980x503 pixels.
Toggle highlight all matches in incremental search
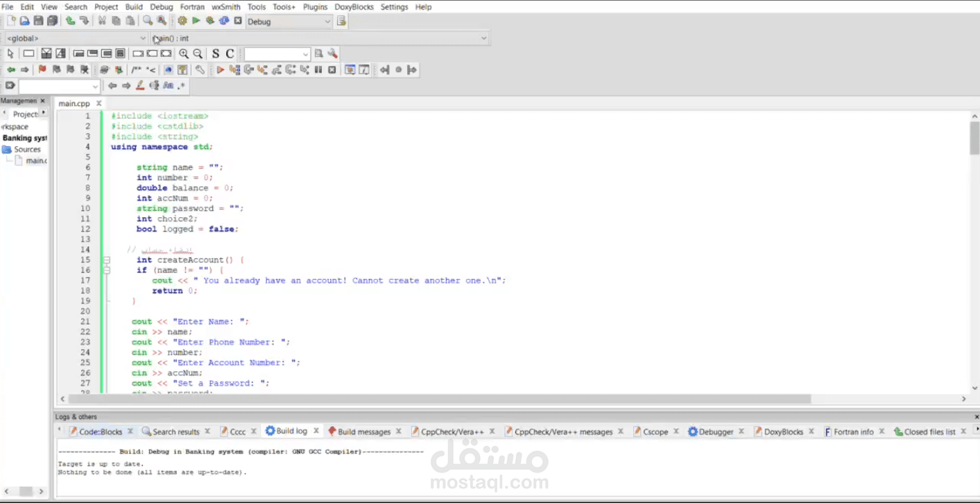click(140, 85)
